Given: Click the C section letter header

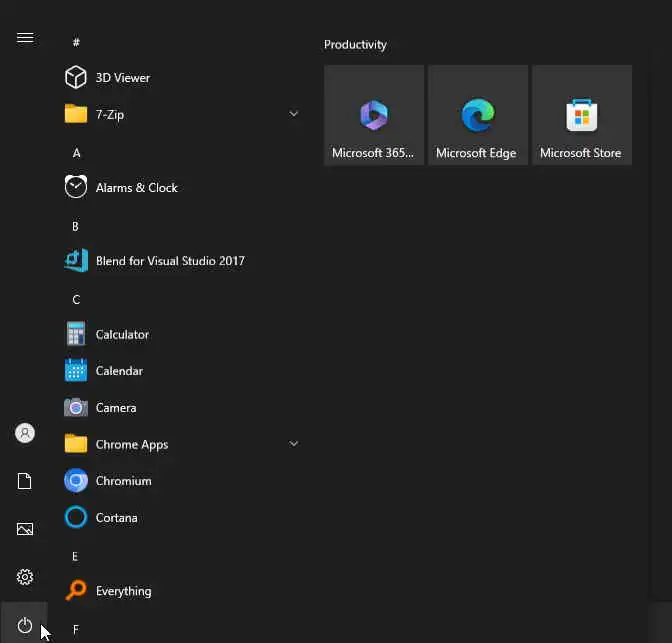Looking at the screenshot, I should [76, 299].
